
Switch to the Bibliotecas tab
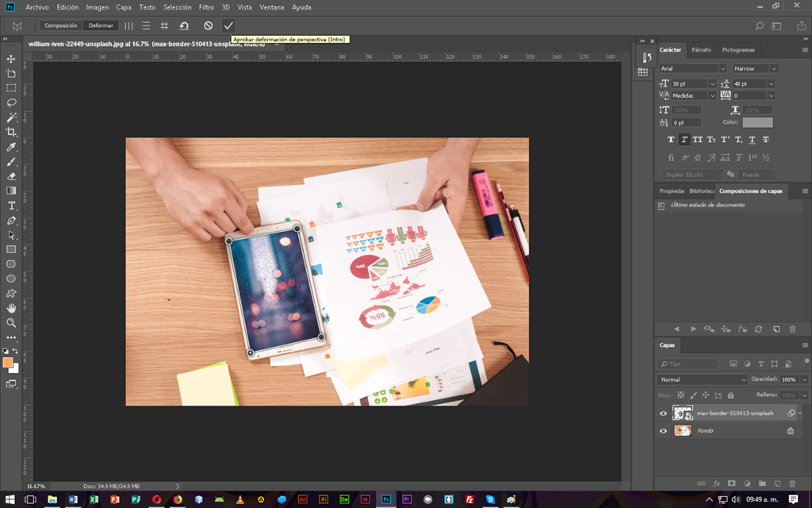pyautogui.click(x=701, y=190)
